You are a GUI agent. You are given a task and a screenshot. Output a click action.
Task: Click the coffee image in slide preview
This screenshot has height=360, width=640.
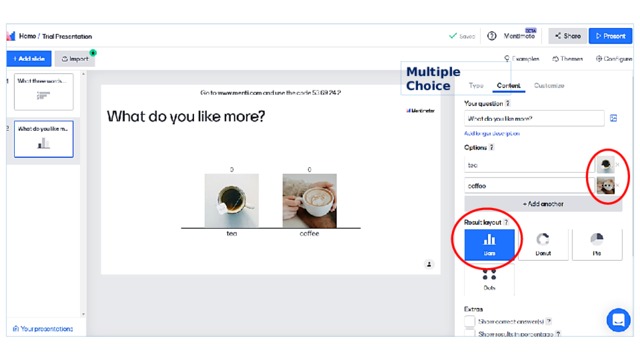pos(310,200)
